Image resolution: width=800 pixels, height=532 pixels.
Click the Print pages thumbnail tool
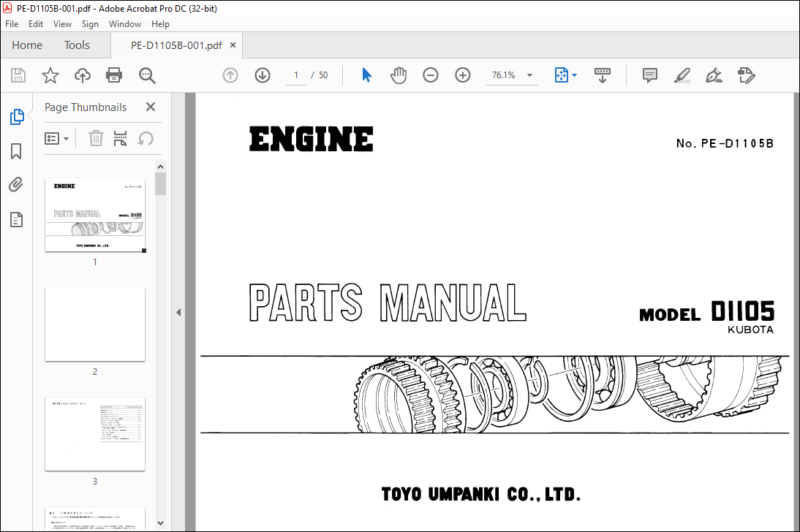(121, 138)
